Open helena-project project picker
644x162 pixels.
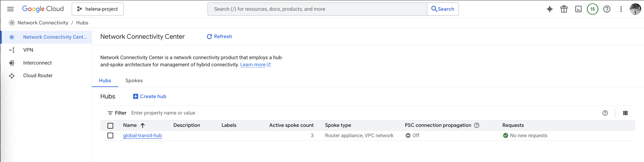[98, 9]
